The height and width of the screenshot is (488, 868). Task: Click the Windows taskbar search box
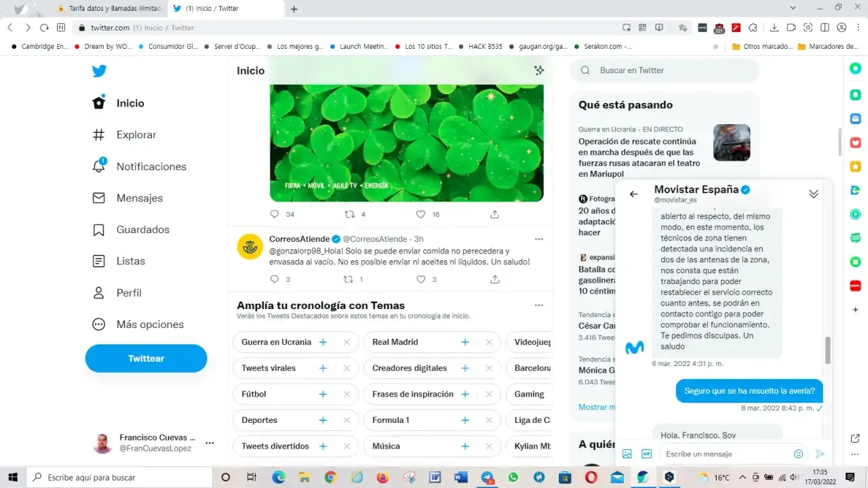(x=119, y=477)
